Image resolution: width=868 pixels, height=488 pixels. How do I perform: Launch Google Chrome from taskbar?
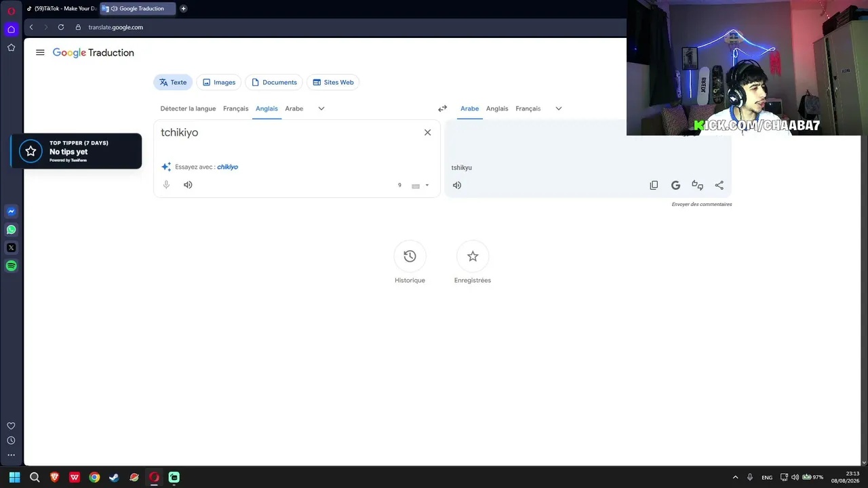[94, 477]
